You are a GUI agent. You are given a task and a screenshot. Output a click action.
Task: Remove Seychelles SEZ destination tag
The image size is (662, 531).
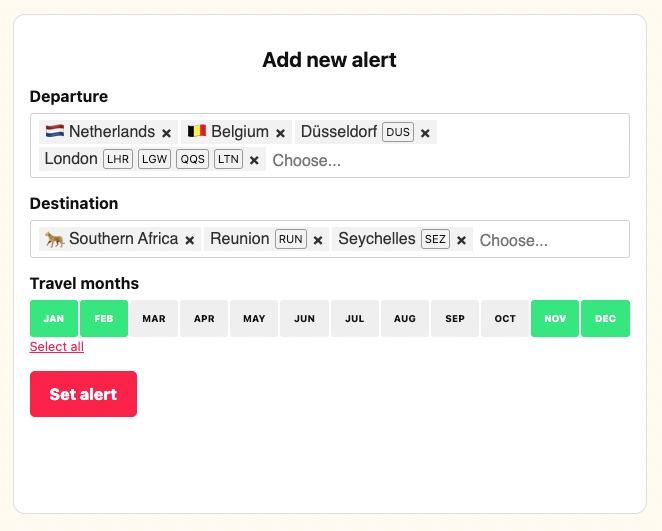pos(461,240)
